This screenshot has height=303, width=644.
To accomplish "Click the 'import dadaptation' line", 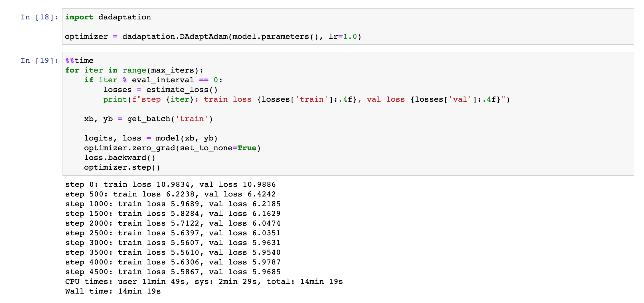I will tap(108, 17).
